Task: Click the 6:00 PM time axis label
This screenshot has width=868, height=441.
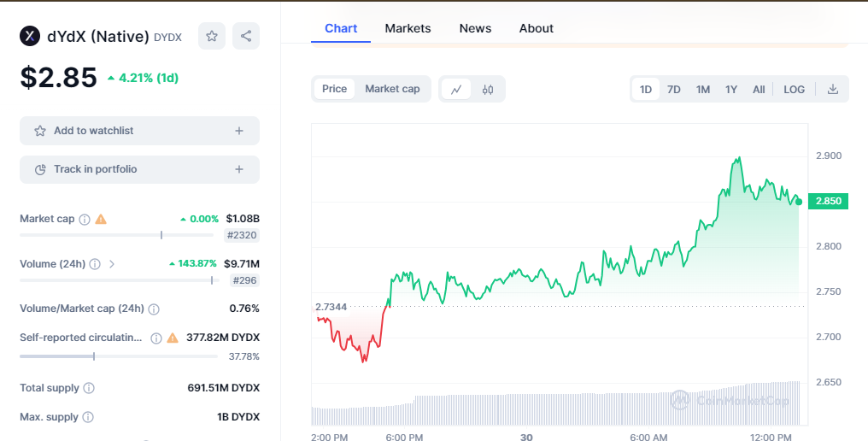Action: [404, 437]
